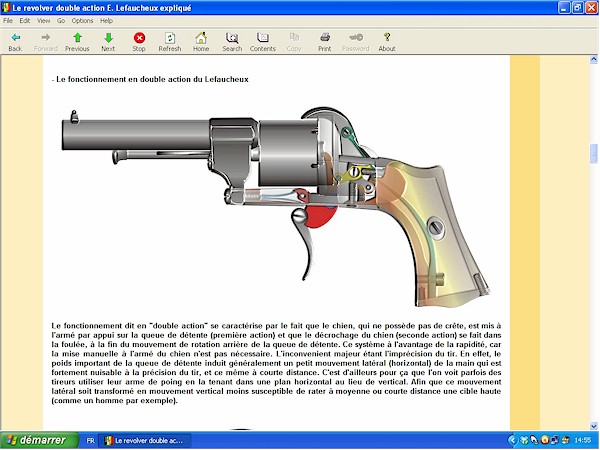600x450 pixels.
Task: Open the Edit menu
Action: 25,21
